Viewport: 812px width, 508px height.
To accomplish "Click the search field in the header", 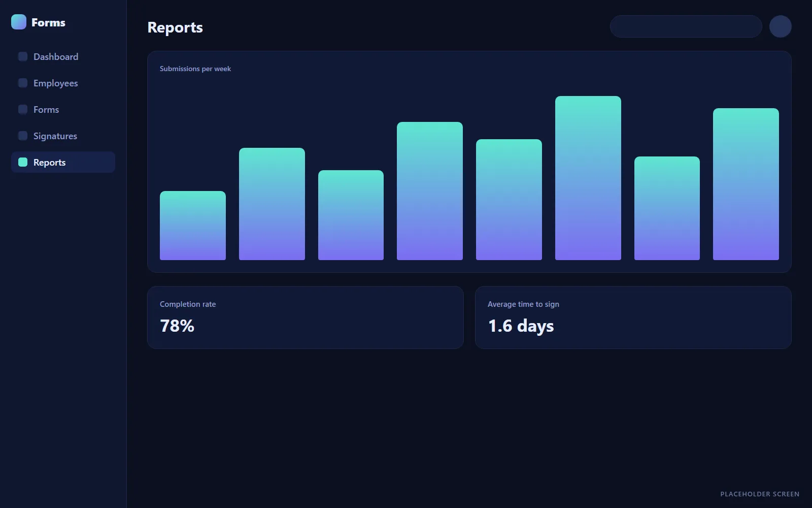I will pos(686,26).
